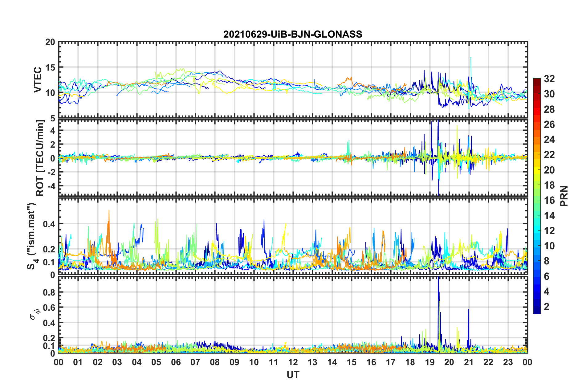Click the x-axis tick label 19

tap(430, 362)
